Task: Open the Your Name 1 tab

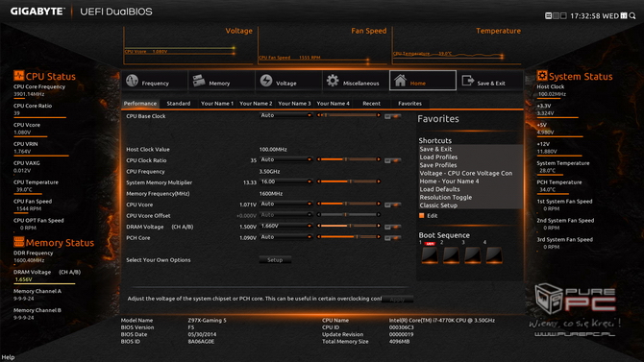Action: (217, 104)
